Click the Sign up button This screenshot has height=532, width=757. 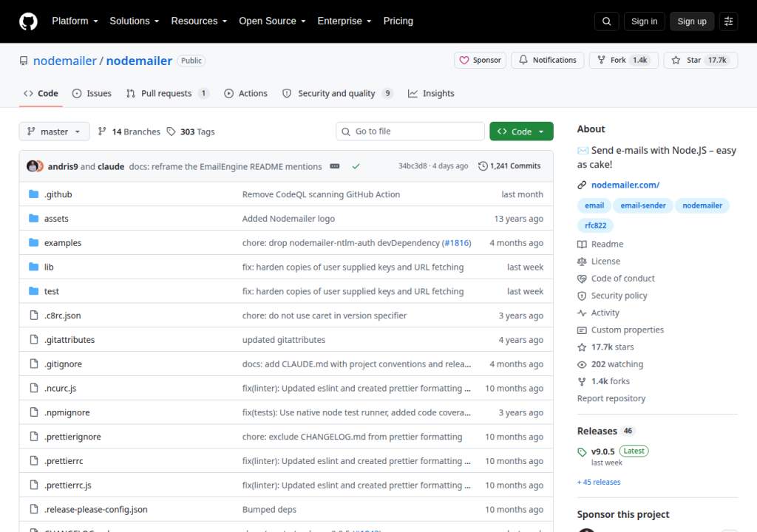point(692,21)
